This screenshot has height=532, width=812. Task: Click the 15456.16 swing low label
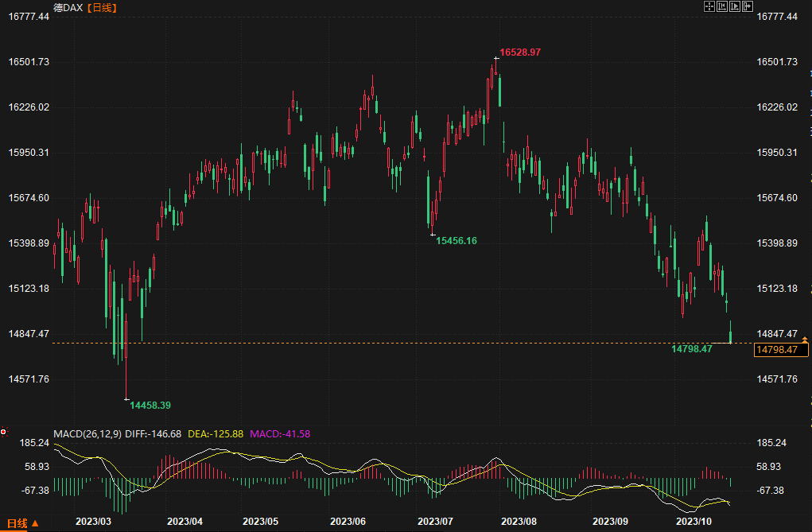click(457, 240)
